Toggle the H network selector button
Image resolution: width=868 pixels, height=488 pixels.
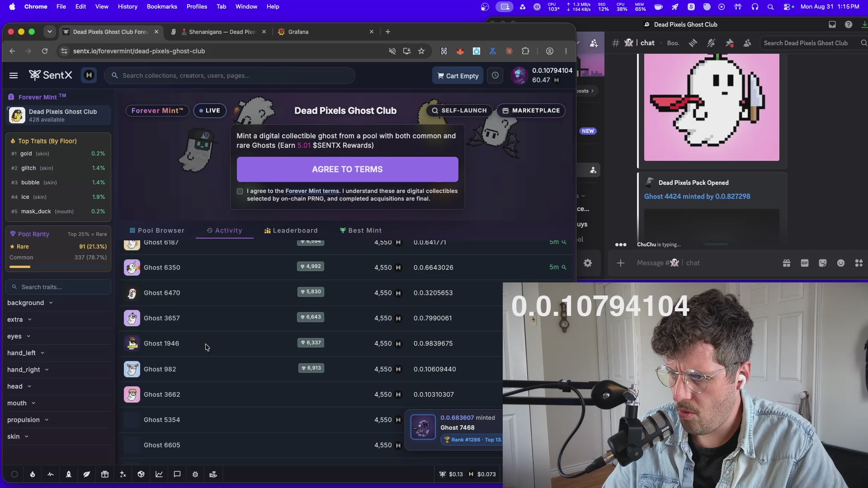(89, 75)
